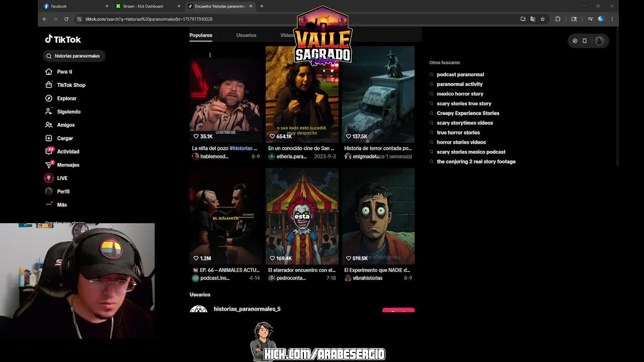
Task: Search suggestion paranormal activity
Action: click(x=459, y=84)
